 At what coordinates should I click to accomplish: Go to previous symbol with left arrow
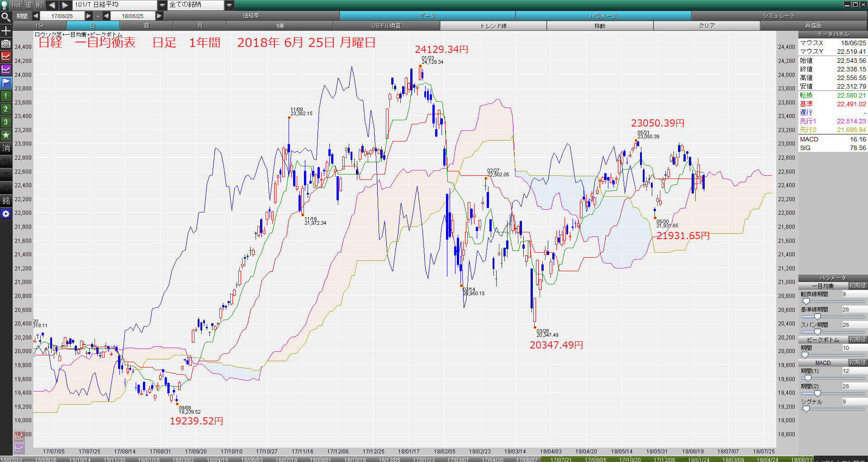tap(52, 5)
